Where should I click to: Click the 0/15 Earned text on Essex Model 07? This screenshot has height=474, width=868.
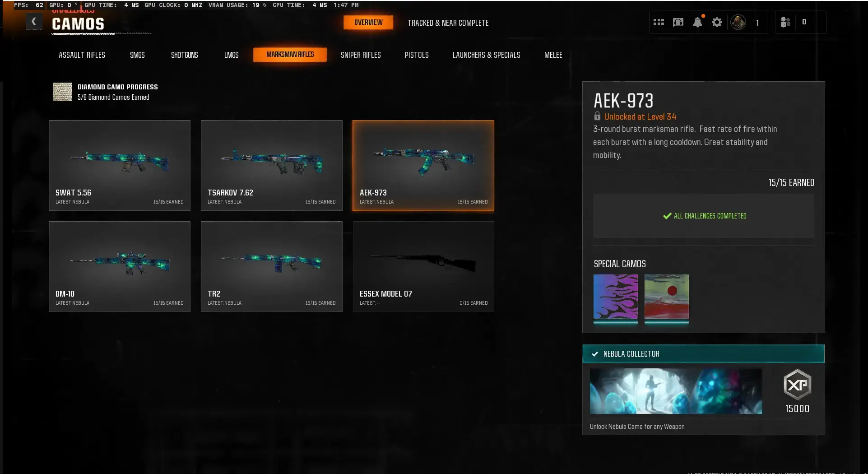point(473,303)
